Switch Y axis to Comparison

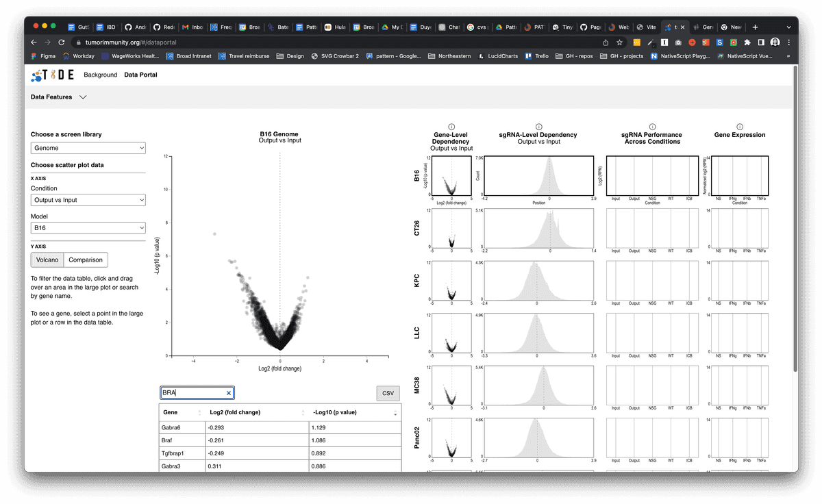86,260
